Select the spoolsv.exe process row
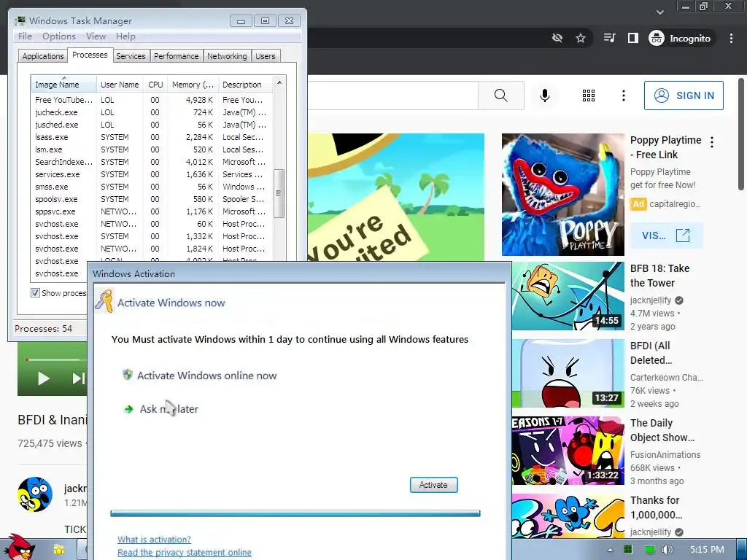The height and width of the screenshot is (560, 747). (152, 199)
